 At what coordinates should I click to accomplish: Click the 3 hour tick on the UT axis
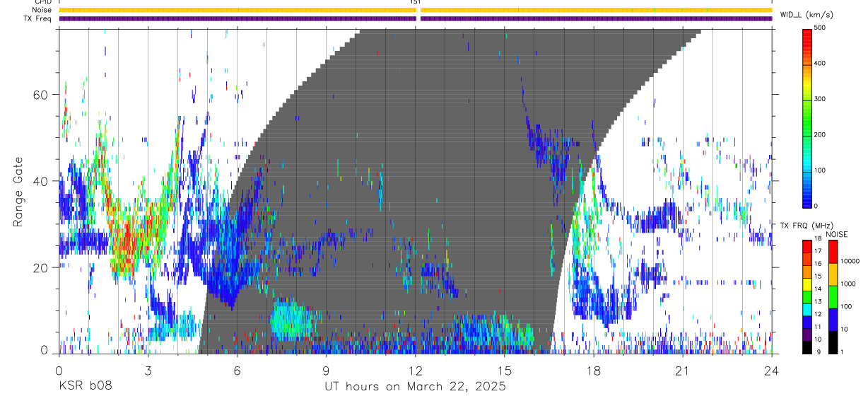click(148, 370)
